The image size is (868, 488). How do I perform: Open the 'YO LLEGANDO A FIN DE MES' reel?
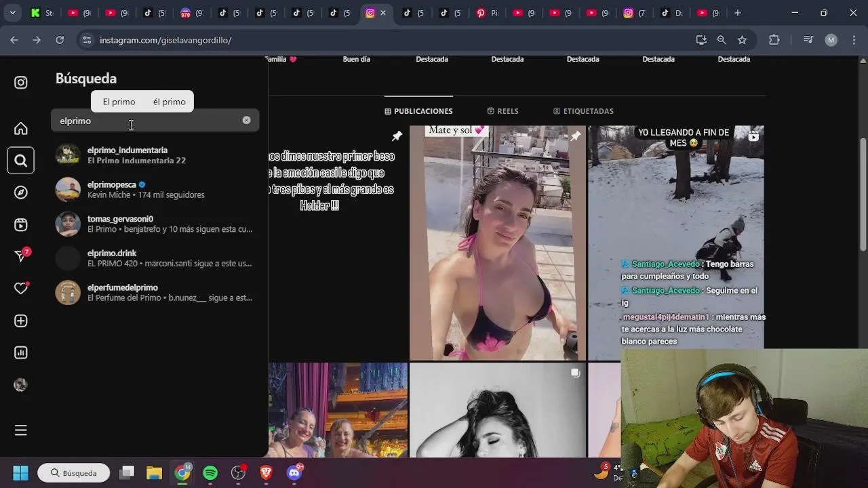click(676, 237)
